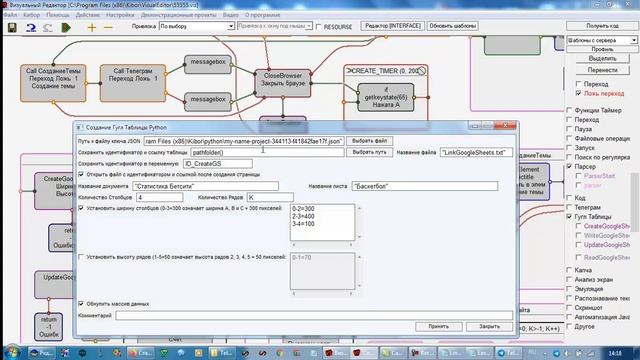Click the ID_CreateGS variable field
Viewport: 640px width, 360px height.
pyautogui.click(x=218, y=164)
